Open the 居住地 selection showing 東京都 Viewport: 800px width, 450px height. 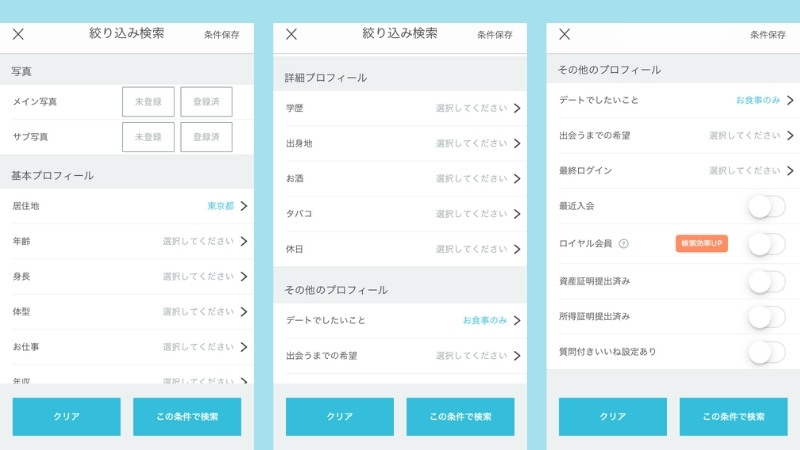pyautogui.click(x=243, y=206)
